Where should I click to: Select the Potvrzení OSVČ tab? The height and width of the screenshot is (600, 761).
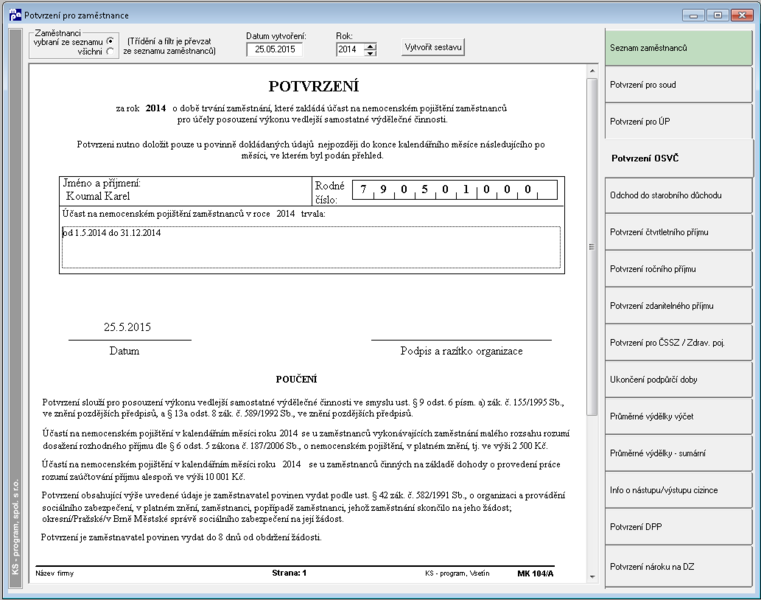(678, 158)
